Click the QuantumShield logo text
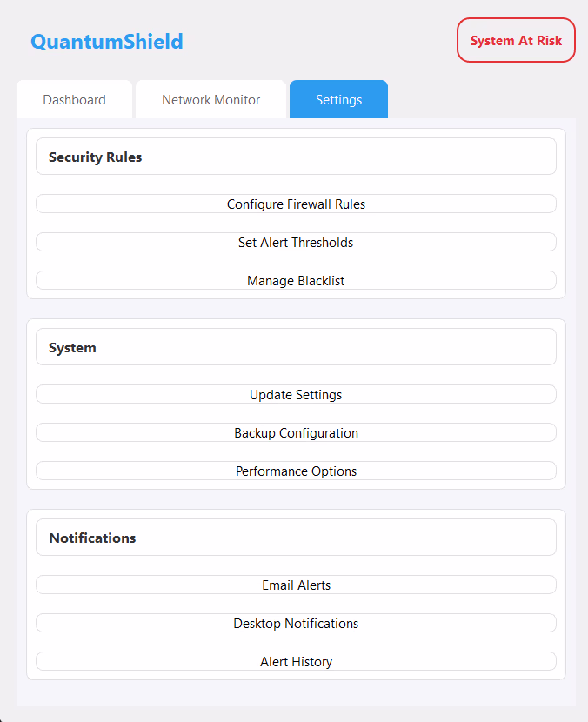 pos(107,42)
